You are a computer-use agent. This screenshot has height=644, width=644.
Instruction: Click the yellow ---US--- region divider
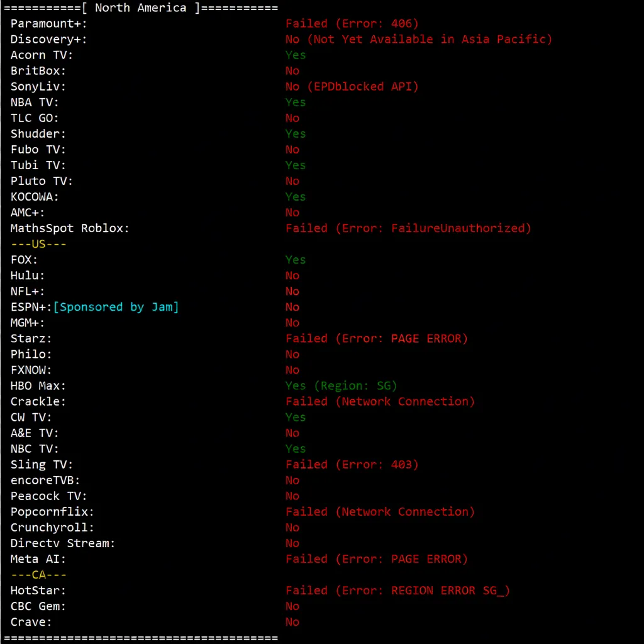pyautogui.click(x=38, y=244)
